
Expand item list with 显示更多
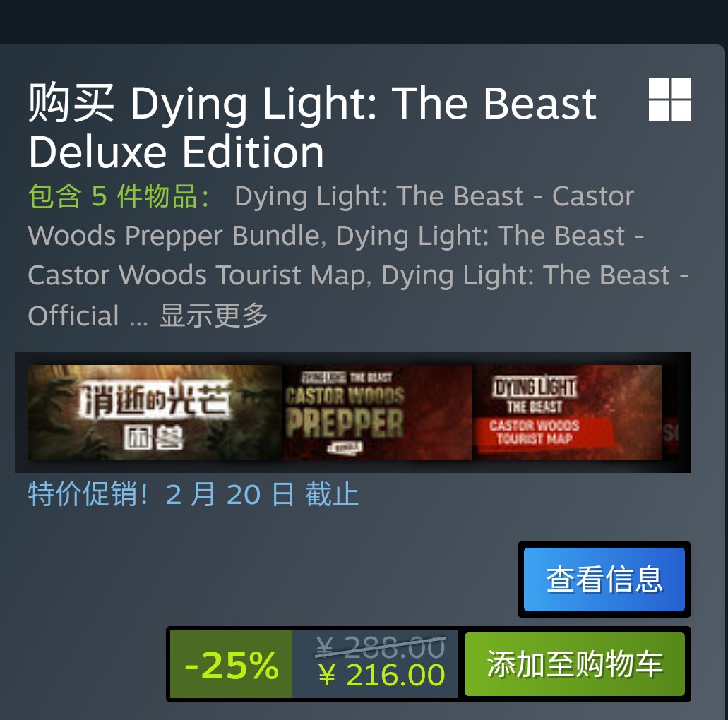pos(213,316)
